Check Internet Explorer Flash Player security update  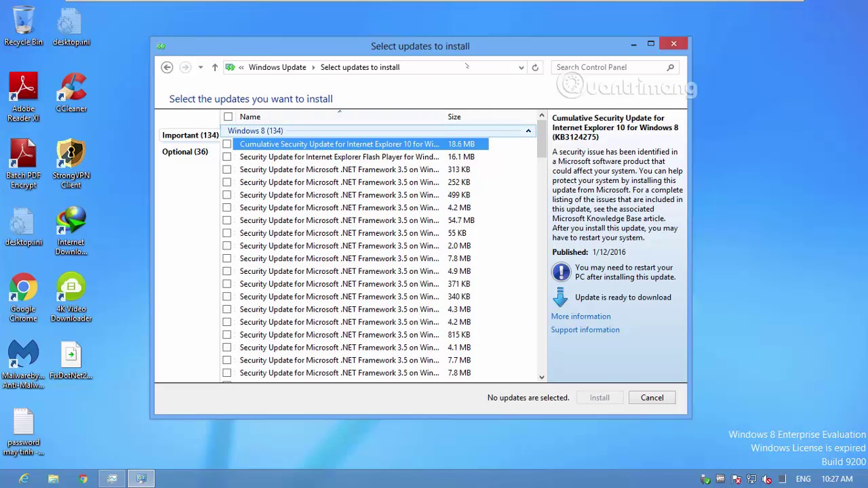[x=227, y=157]
